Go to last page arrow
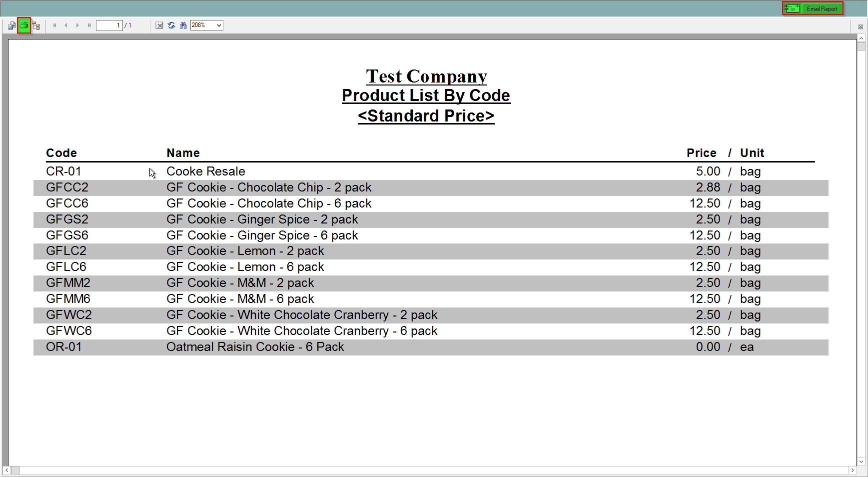 [89, 25]
